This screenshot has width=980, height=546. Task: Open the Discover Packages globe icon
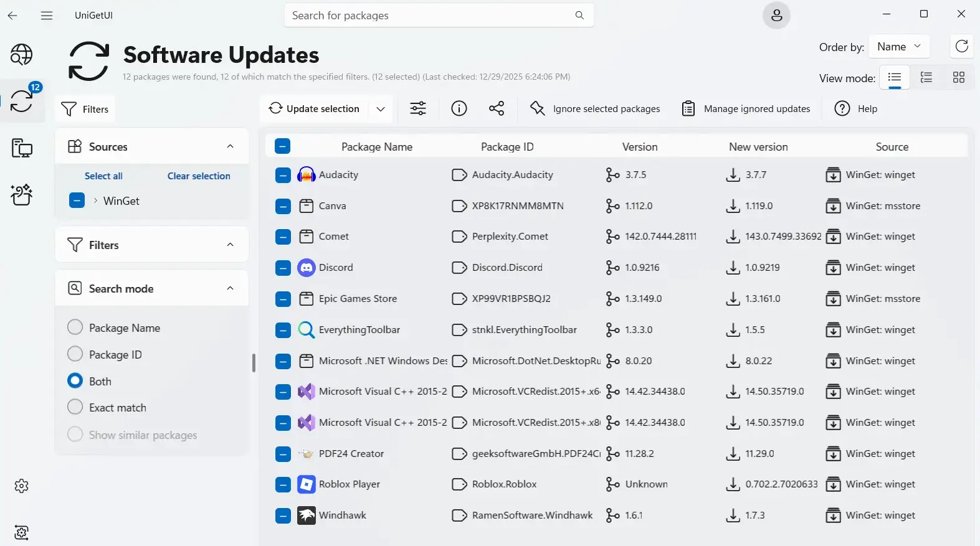tap(21, 55)
